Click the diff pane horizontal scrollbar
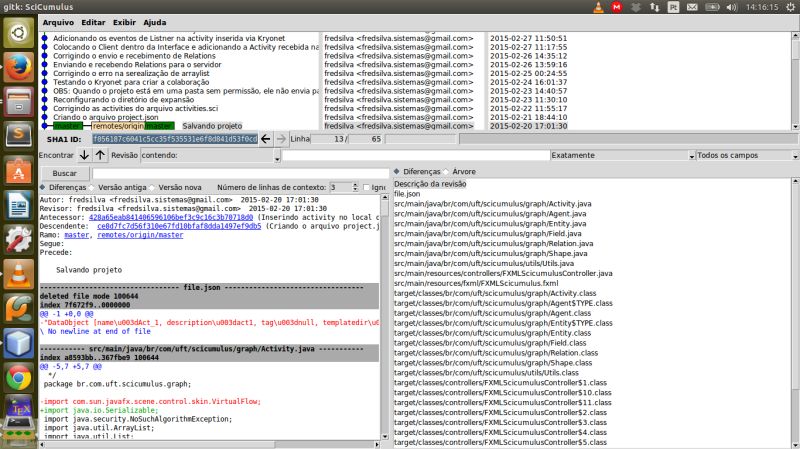Screen dimensions: 800x449 [209, 444]
